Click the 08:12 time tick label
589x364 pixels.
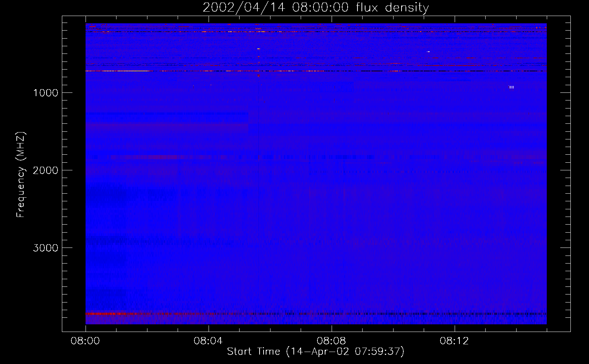(454, 341)
